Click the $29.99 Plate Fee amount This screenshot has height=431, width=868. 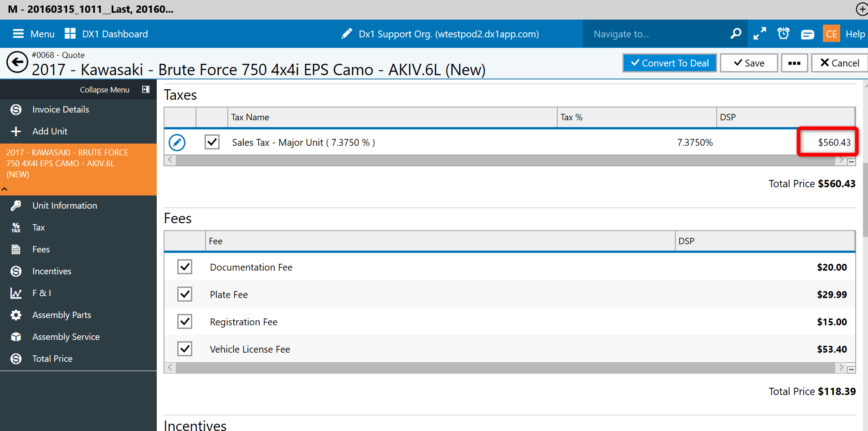pyautogui.click(x=832, y=295)
